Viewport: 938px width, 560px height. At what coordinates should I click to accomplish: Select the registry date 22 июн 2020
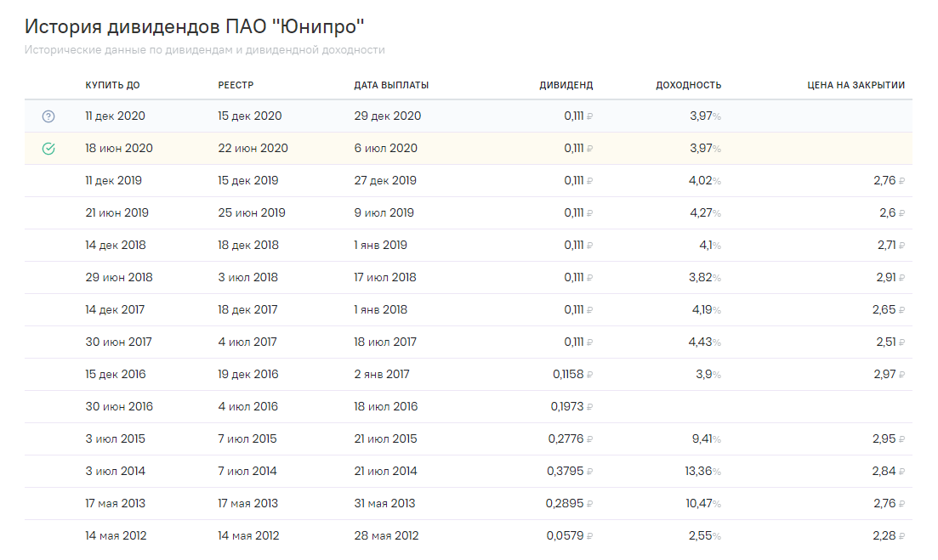click(253, 148)
